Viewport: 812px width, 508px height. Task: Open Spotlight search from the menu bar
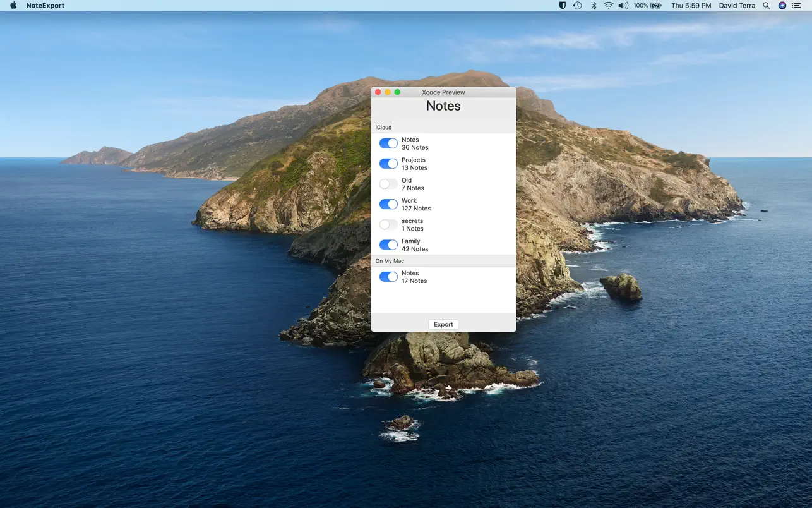pyautogui.click(x=765, y=5)
